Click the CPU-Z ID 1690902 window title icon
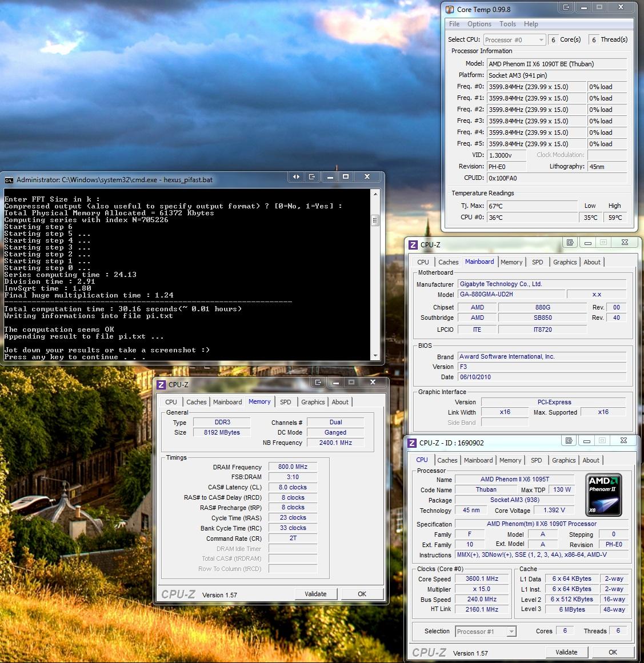 (x=411, y=443)
